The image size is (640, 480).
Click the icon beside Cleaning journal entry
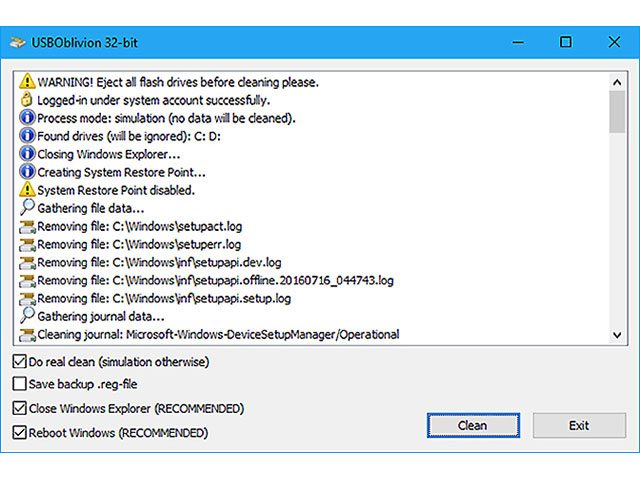[x=28, y=334]
